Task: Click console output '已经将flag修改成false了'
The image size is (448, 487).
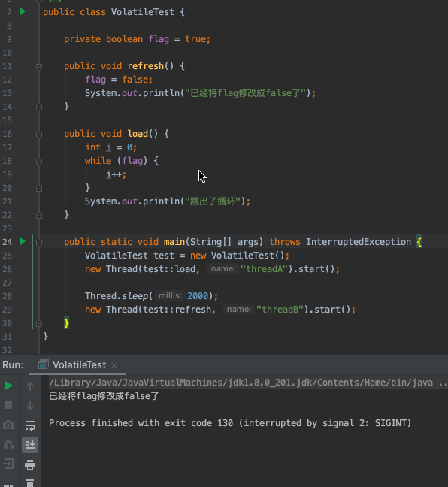Action: pos(104,395)
